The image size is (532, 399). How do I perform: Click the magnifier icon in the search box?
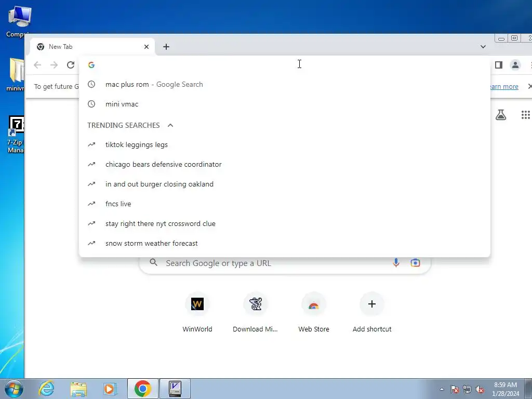(x=153, y=262)
